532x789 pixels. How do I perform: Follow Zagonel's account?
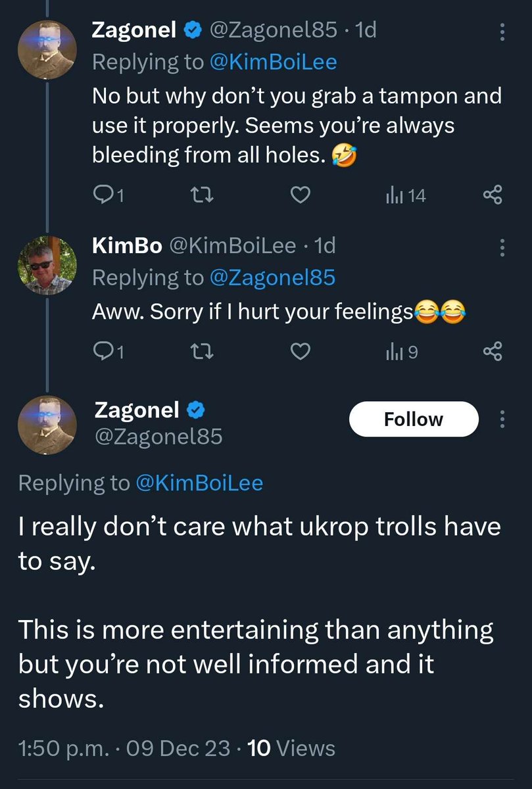413,419
